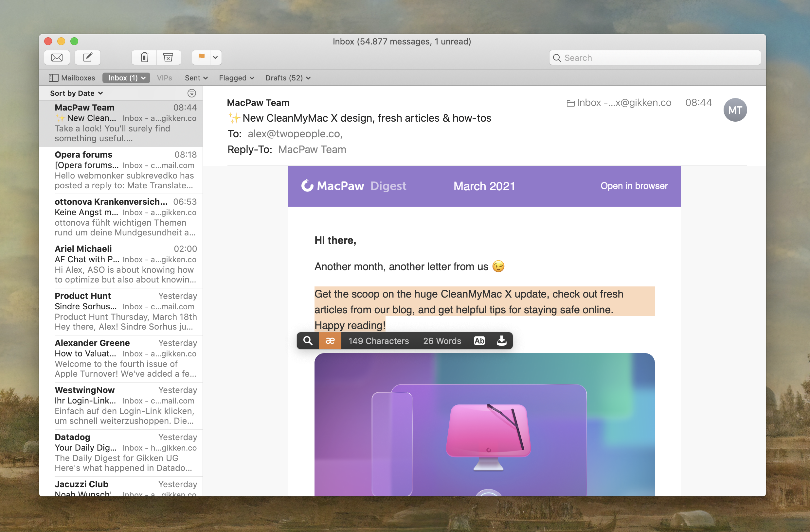Viewport: 810px width, 532px height.
Task: Open the Sent mailbox dropdown
Action: pyautogui.click(x=196, y=78)
